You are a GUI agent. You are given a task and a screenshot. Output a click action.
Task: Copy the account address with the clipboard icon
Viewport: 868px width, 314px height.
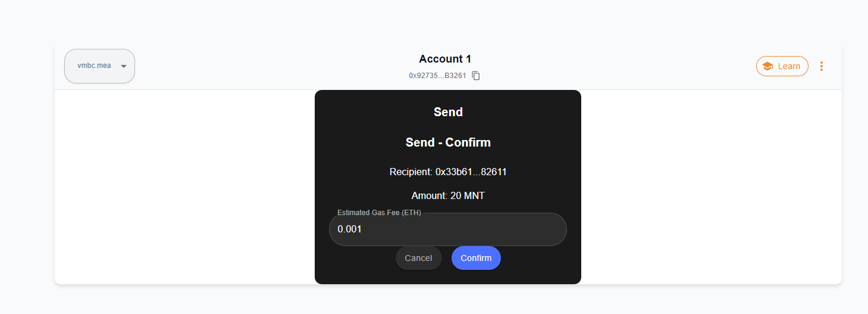tap(476, 76)
